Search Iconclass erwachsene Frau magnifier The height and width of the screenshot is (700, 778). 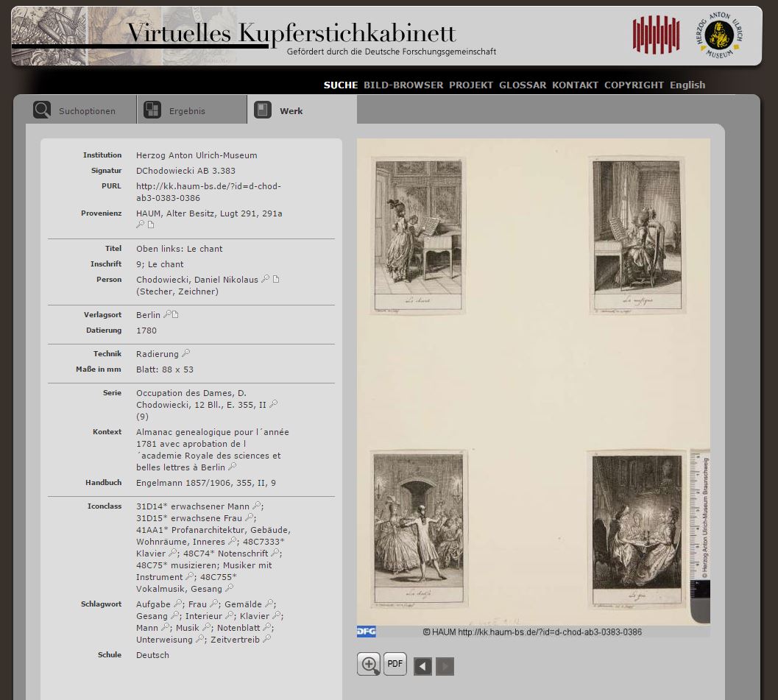coord(249,517)
